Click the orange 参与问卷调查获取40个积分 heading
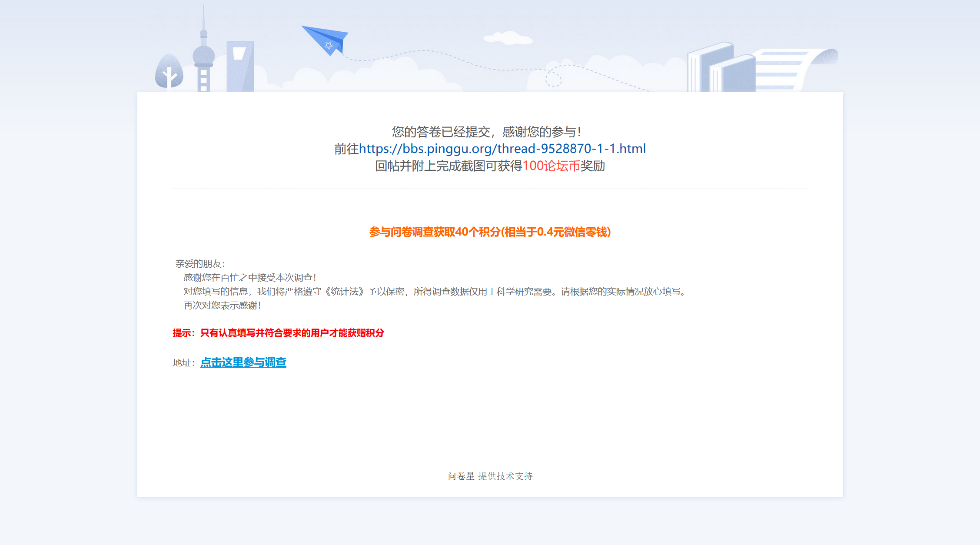980x545 pixels. (x=490, y=232)
